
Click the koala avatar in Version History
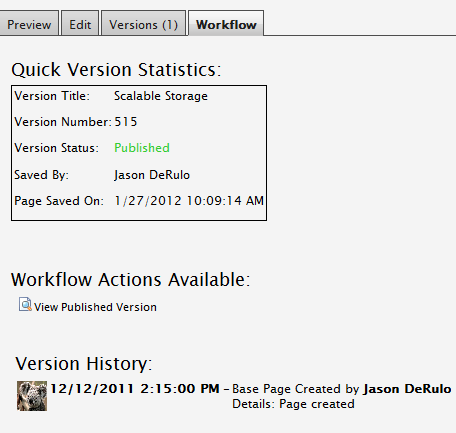(x=32, y=396)
